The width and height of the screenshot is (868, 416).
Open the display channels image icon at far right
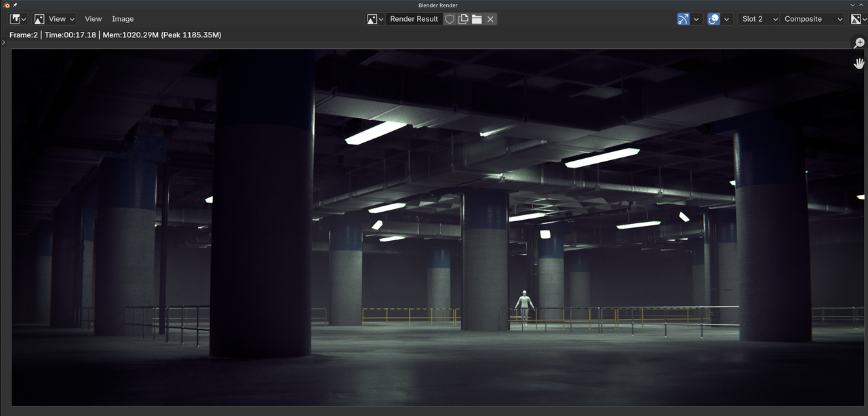point(855,18)
